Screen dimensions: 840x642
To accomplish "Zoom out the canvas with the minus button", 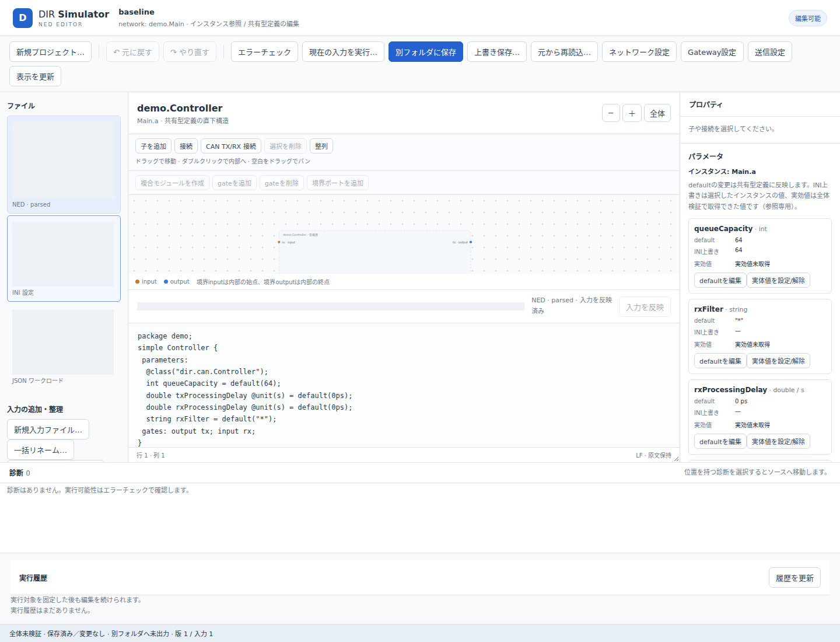I will point(611,113).
